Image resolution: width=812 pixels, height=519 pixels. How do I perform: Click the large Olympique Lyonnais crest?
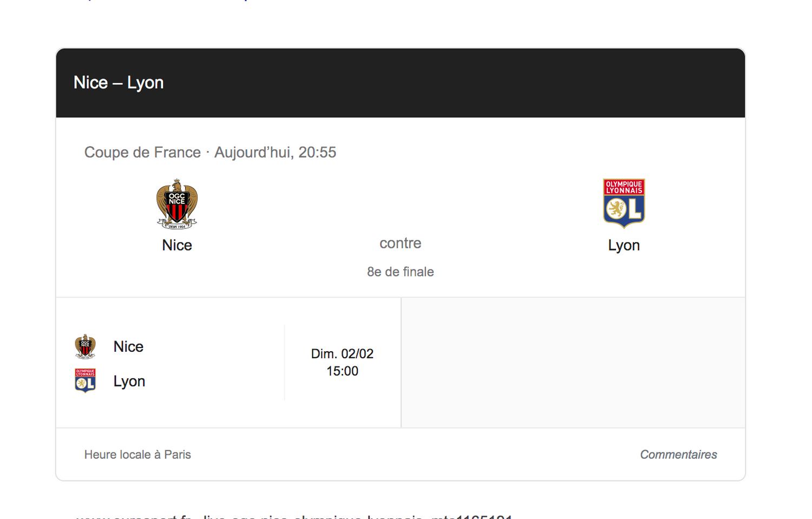click(x=624, y=203)
